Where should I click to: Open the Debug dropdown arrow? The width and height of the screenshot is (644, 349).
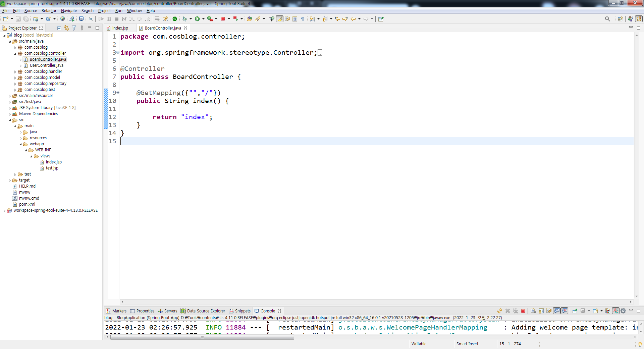191,19
